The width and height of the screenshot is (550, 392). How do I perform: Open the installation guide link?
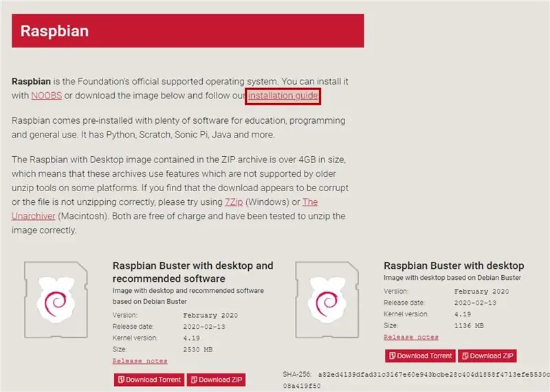click(x=283, y=96)
